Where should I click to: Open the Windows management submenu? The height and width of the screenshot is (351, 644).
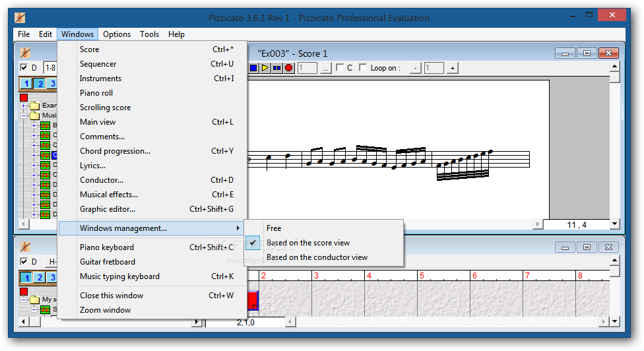[152, 228]
